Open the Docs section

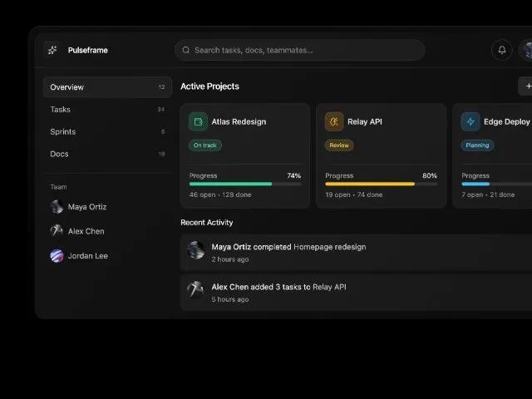point(107,154)
